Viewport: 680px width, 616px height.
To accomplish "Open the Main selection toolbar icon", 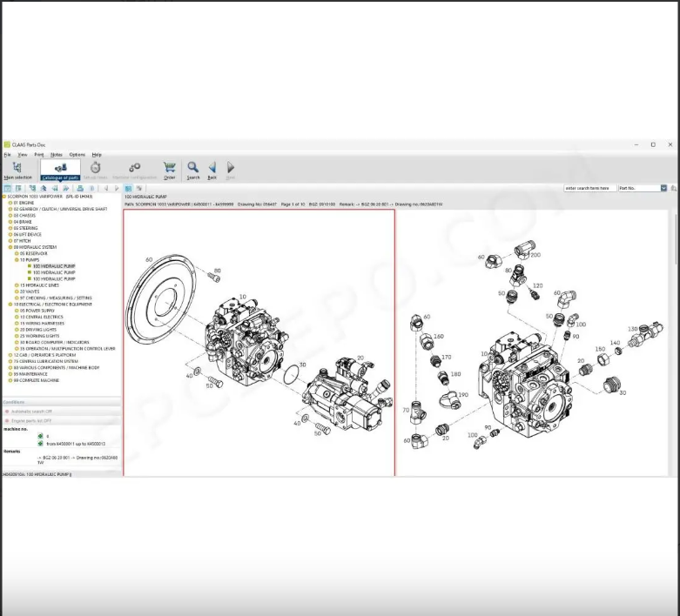I will [17, 169].
